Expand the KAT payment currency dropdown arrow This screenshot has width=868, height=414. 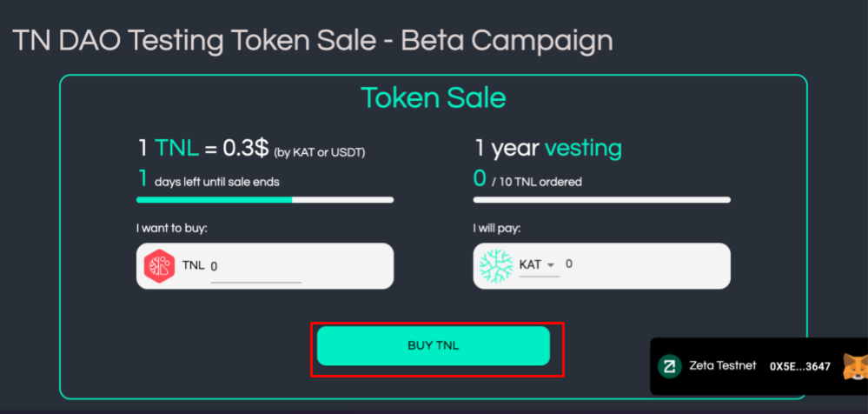(551, 264)
